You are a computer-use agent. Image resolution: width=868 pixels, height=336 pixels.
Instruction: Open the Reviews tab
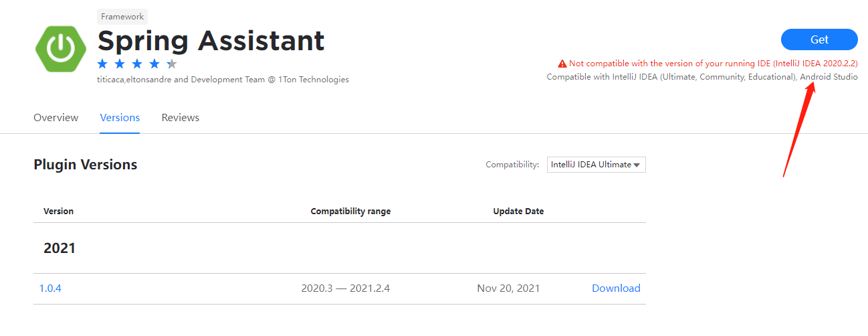pyautogui.click(x=181, y=118)
